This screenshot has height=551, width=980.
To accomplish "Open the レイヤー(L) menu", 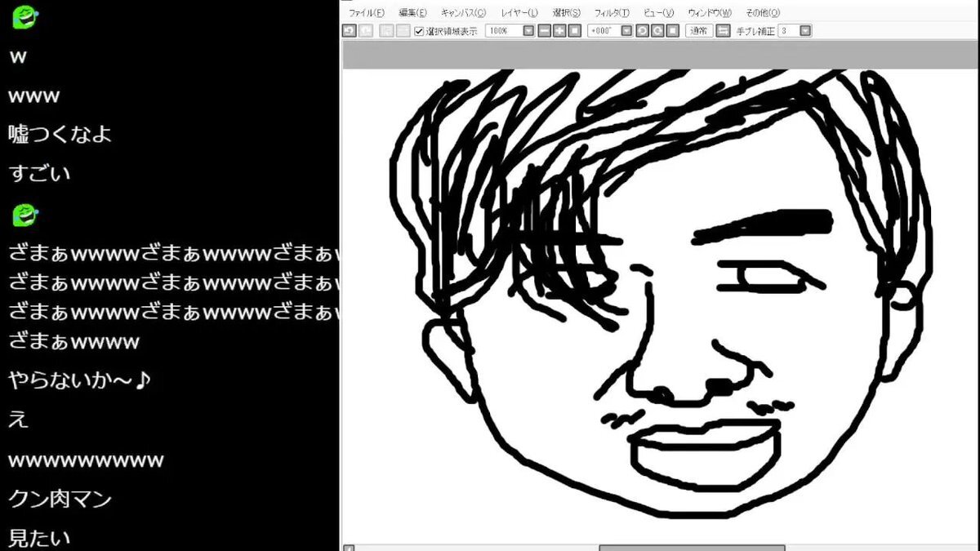I will pos(519,13).
